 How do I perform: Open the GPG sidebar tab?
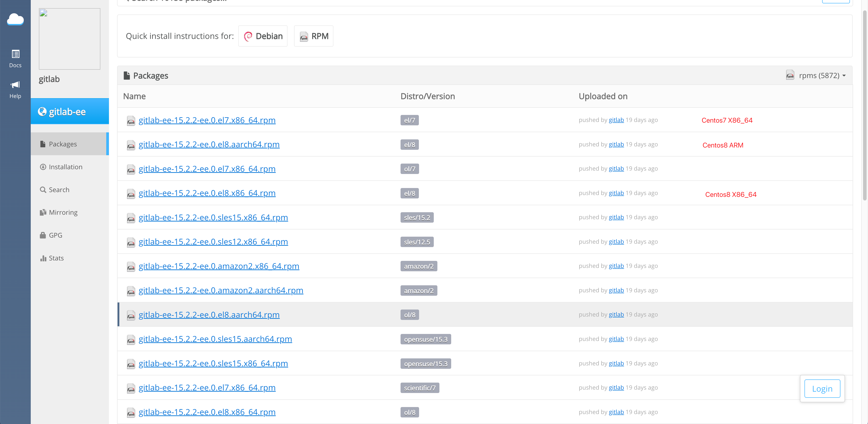pos(70,235)
